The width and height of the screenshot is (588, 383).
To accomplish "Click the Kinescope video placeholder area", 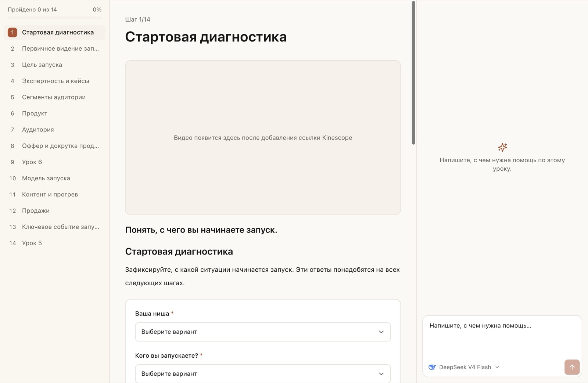I will (x=263, y=138).
